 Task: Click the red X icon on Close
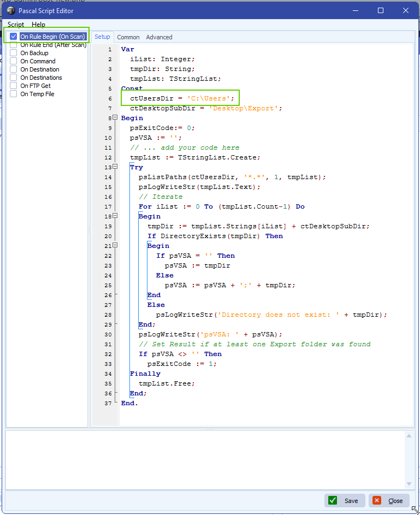point(377,500)
